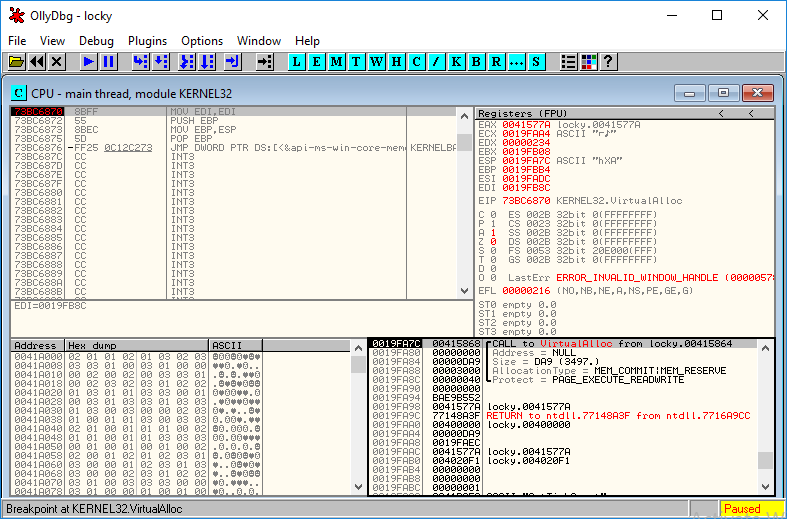Click the Trace over toolbar icon
This screenshot has height=519, width=787.
point(206,62)
